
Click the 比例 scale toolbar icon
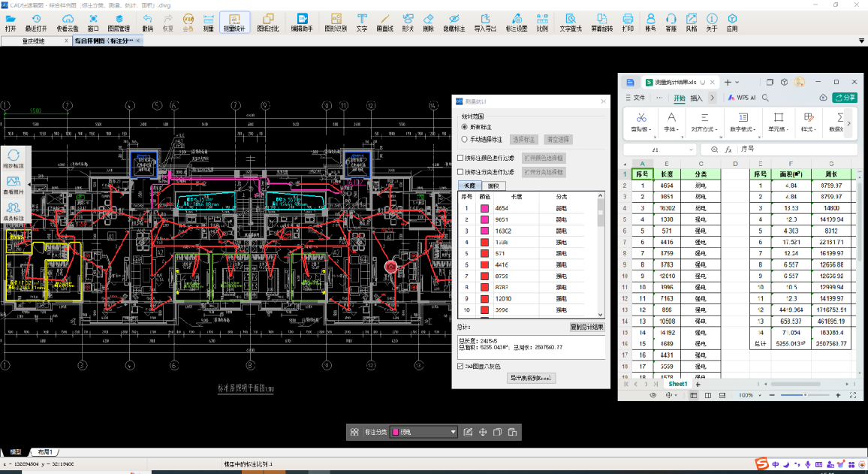(542, 23)
